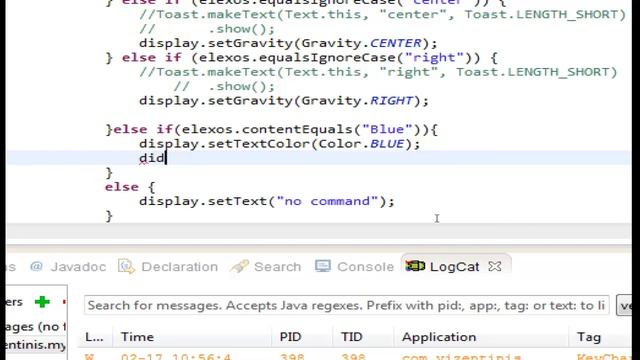Screen dimensions: 640x360
Task: Close the LogCat view with its X
Action: point(495,267)
